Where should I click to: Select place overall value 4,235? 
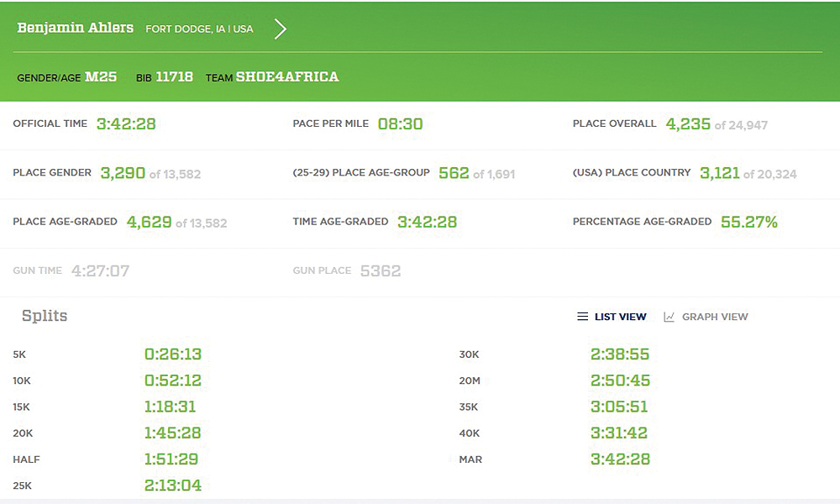(688, 124)
